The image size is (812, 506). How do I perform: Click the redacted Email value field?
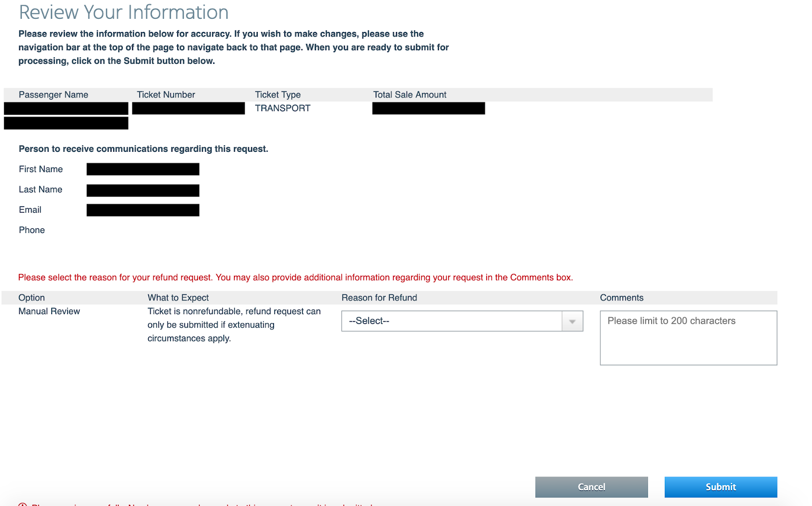point(143,210)
